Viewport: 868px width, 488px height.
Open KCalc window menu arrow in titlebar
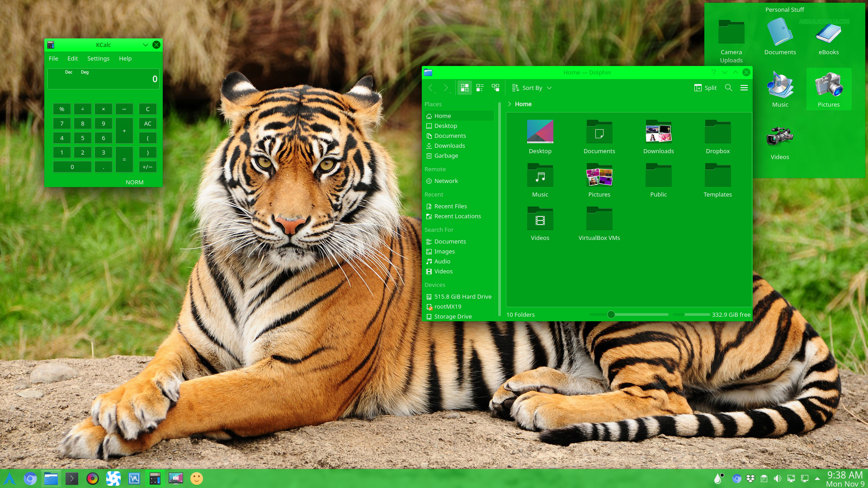145,45
